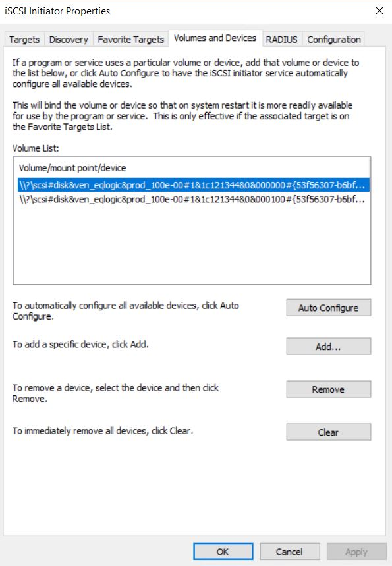Remove the selected device
The height and width of the screenshot is (566, 392).
328,389
